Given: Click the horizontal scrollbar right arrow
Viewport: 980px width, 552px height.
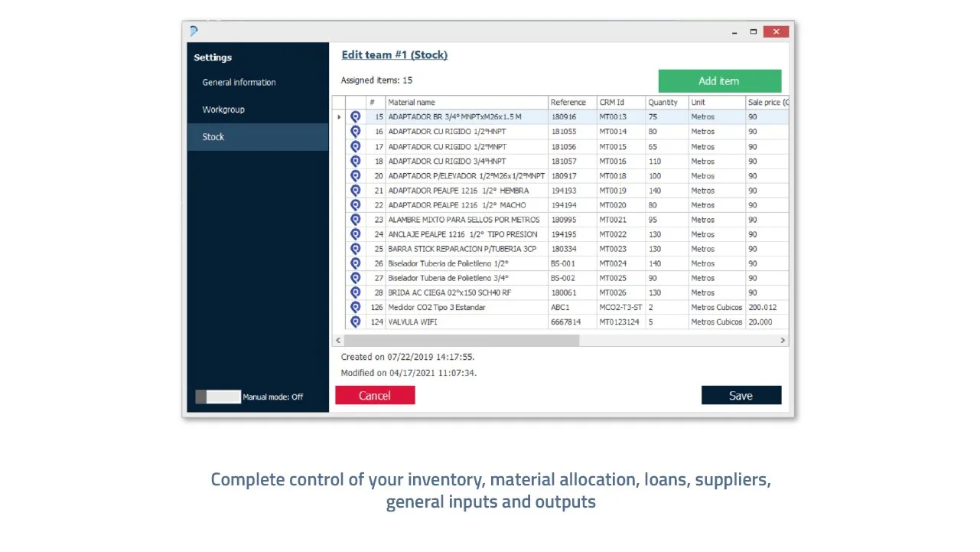Looking at the screenshot, I should (783, 341).
